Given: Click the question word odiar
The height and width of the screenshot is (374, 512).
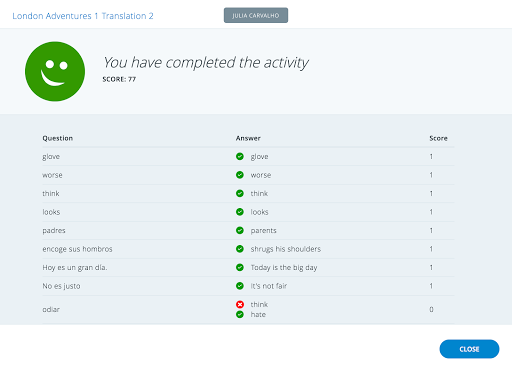Looking at the screenshot, I should tap(51, 309).
